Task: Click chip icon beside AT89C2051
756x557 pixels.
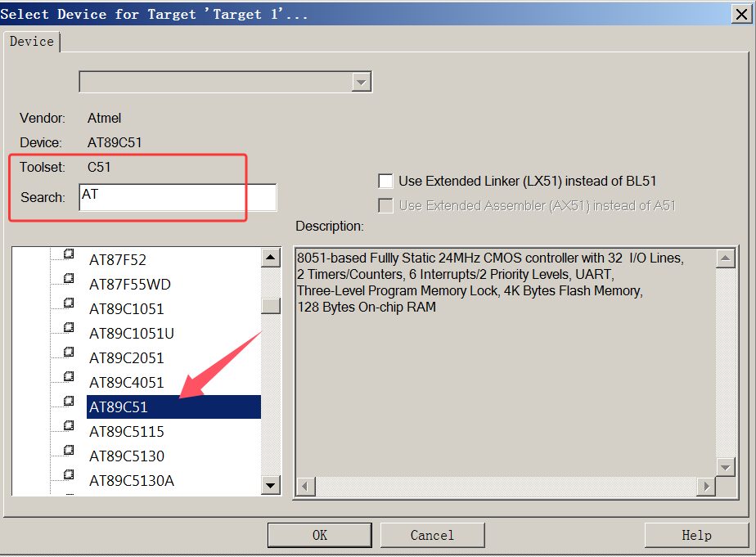Action: pos(69,352)
